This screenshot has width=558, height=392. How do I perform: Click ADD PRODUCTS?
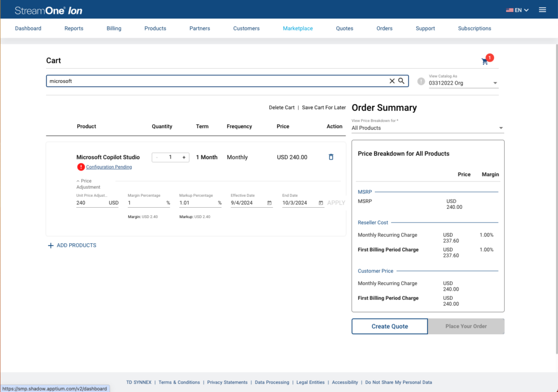coord(72,245)
